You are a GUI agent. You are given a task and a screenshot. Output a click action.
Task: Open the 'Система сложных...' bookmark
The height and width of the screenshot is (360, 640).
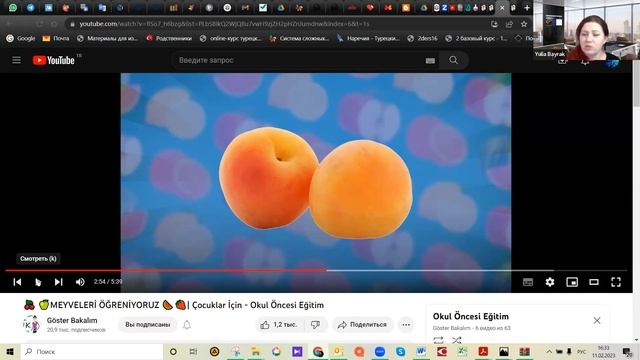(299, 38)
